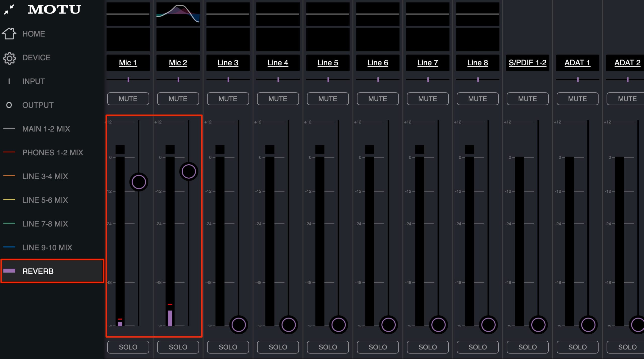Solo the Mic 1 channel

[x=128, y=347]
